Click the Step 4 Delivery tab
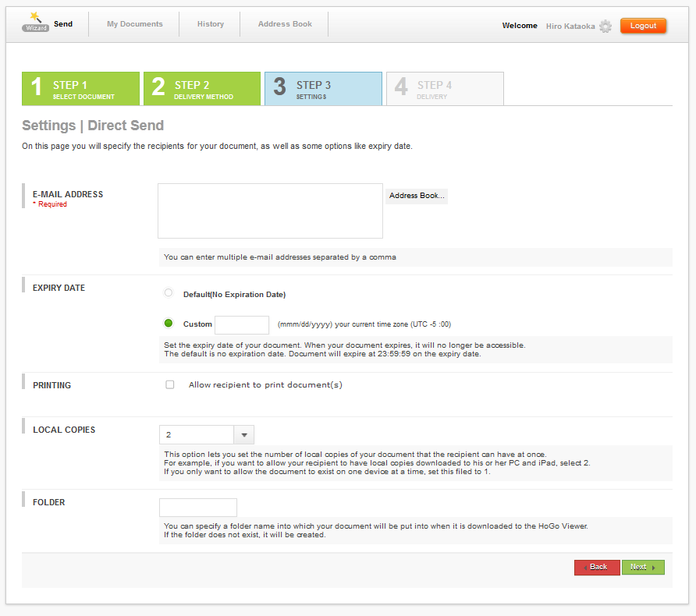The image size is (696, 616). tap(445, 89)
